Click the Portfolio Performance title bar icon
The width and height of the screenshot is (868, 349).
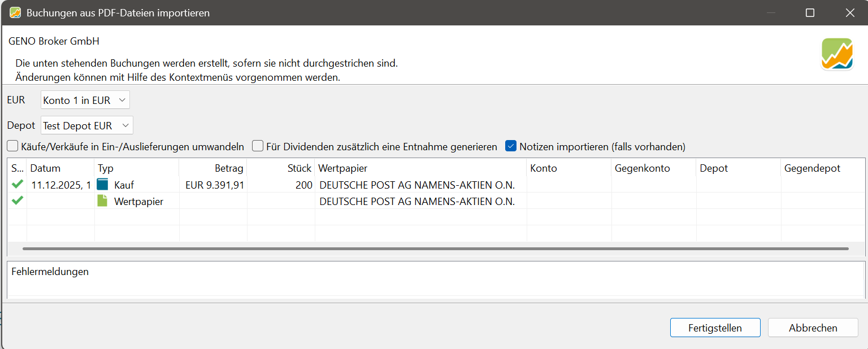click(x=15, y=12)
